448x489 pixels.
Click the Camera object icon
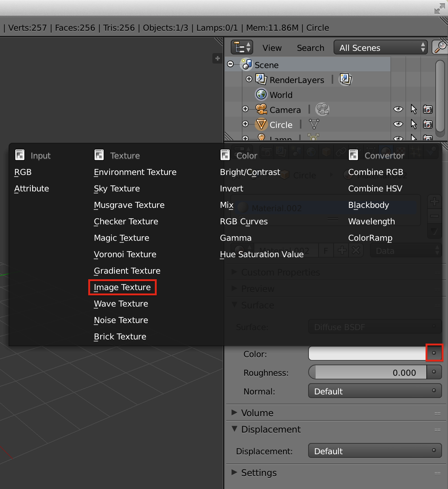coord(261,109)
